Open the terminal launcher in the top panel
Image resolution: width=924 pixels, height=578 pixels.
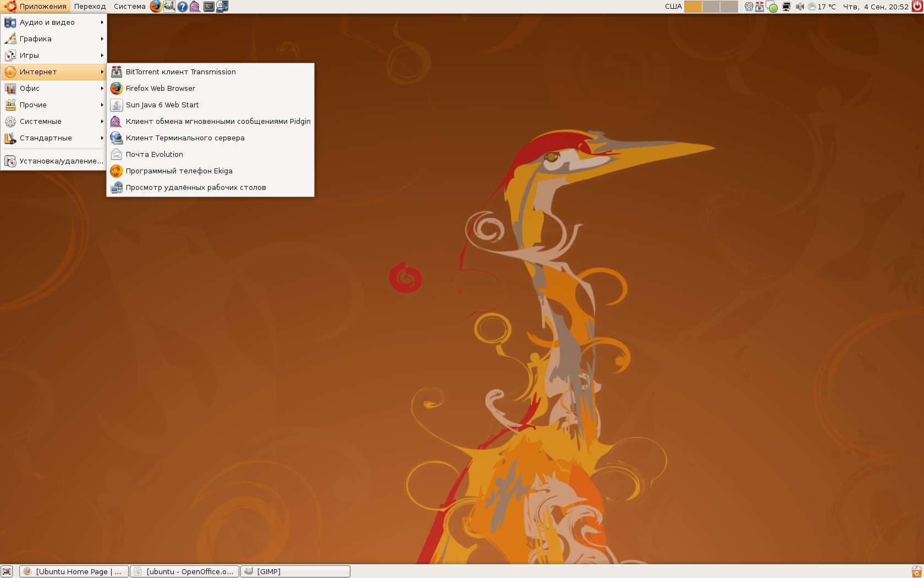(x=209, y=7)
